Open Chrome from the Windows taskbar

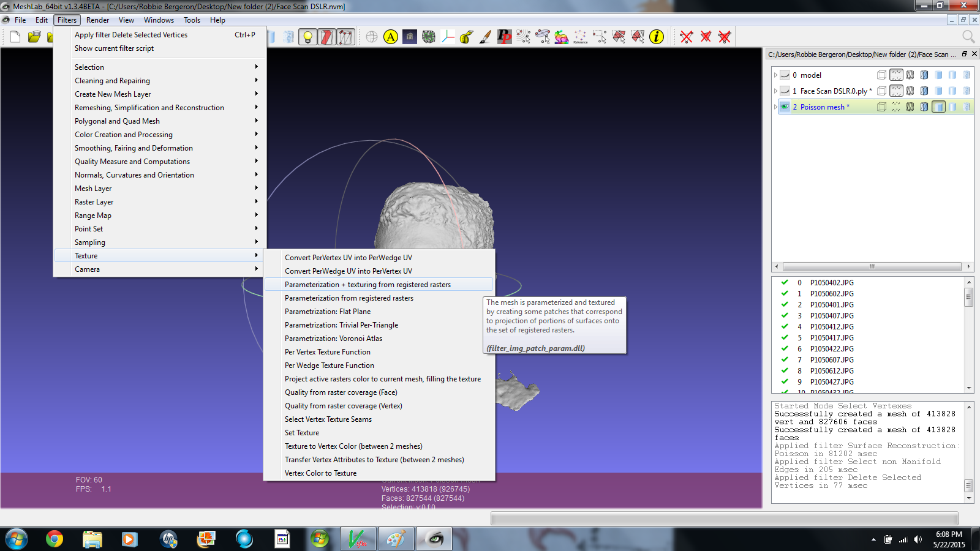54,539
